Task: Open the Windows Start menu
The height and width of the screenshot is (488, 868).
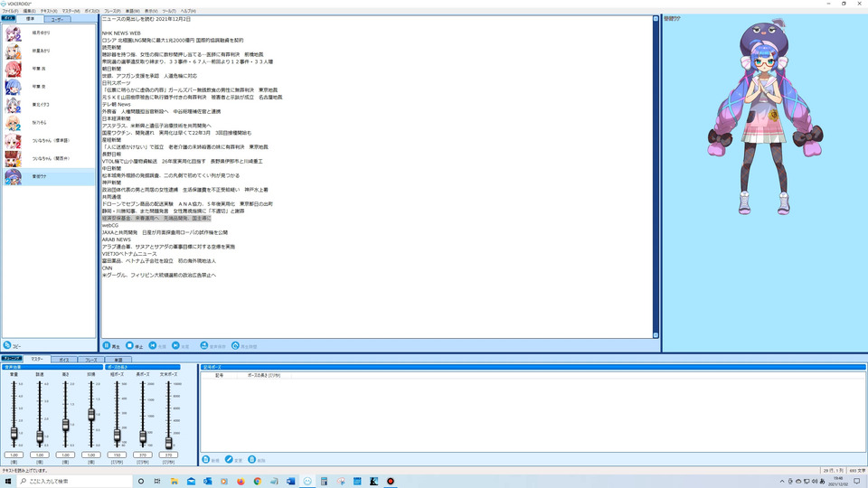Action: tap(8, 482)
